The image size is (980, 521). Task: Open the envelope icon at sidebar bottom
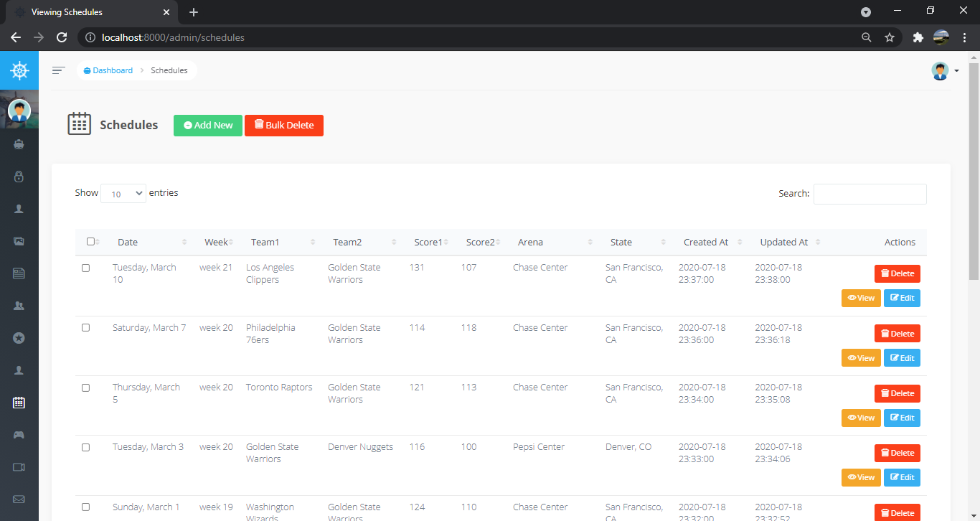[19, 499]
